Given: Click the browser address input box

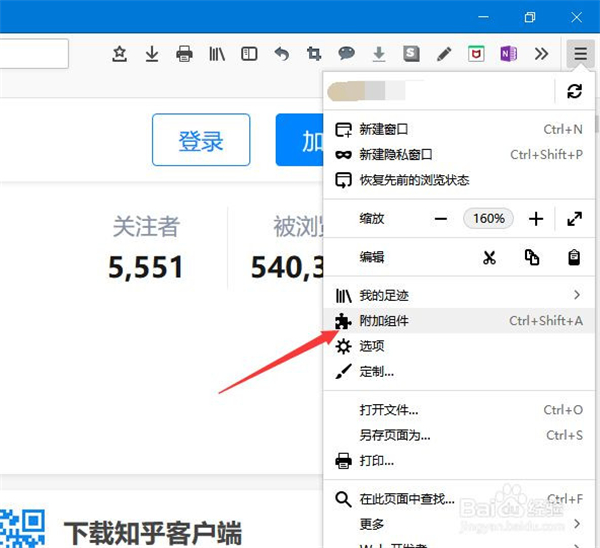Looking at the screenshot, I should 34,54.
